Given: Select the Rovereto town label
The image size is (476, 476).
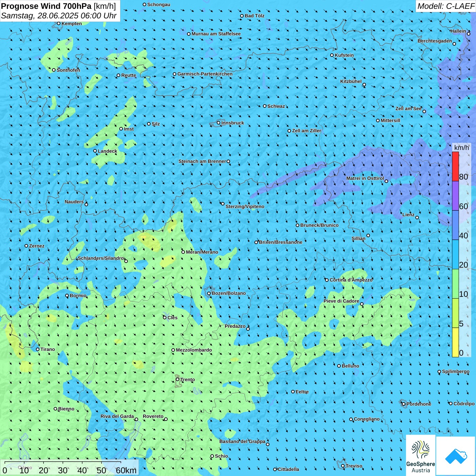Looking at the screenshot, I should (x=153, y=417).
